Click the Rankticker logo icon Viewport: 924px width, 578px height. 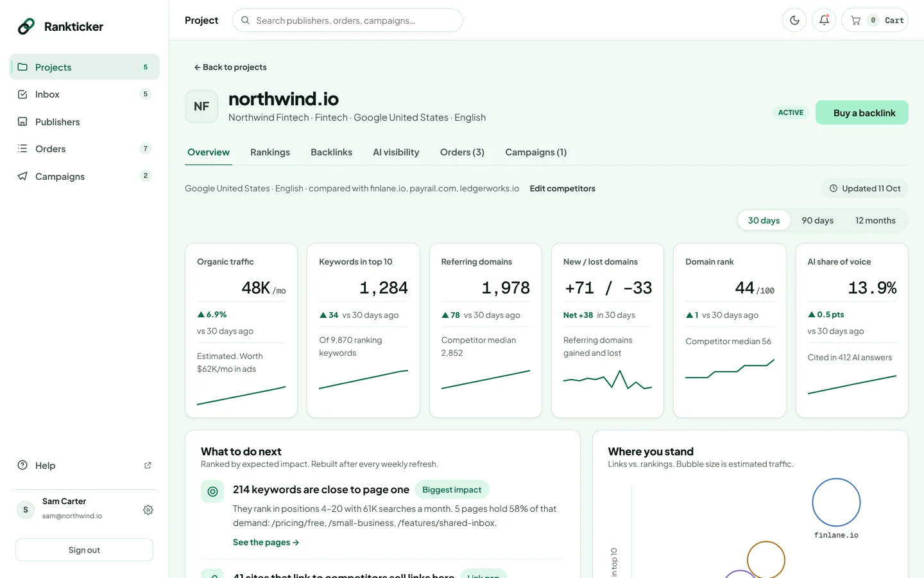[26, 26]
